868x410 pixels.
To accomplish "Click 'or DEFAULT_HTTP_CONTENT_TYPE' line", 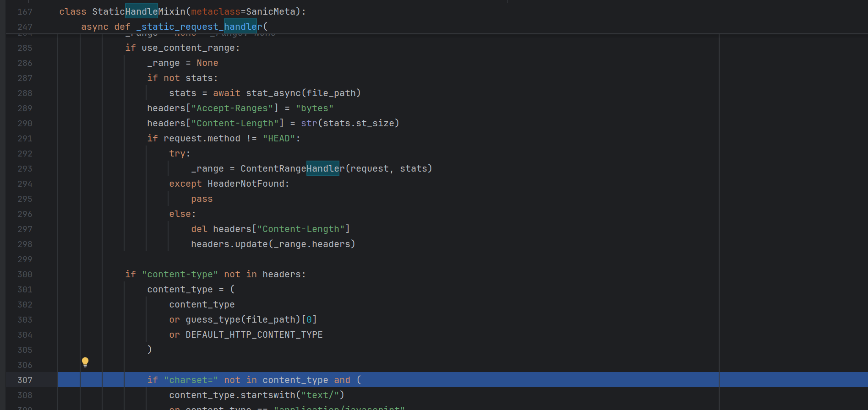I will [246, 334].
